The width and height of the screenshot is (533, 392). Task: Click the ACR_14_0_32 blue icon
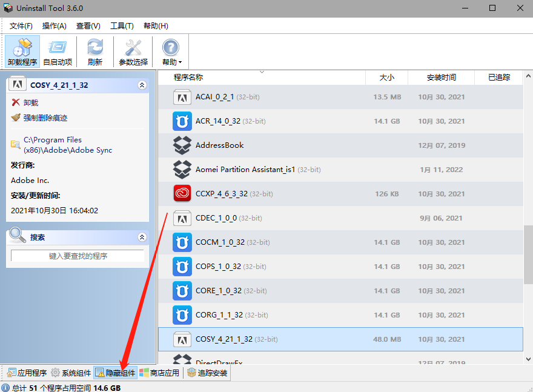click(x=182, y=121)
